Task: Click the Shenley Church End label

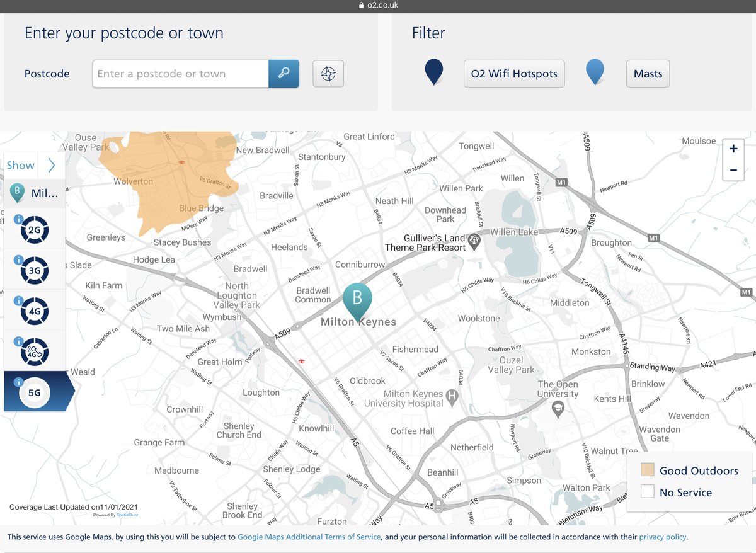Action: coord(239,430)
